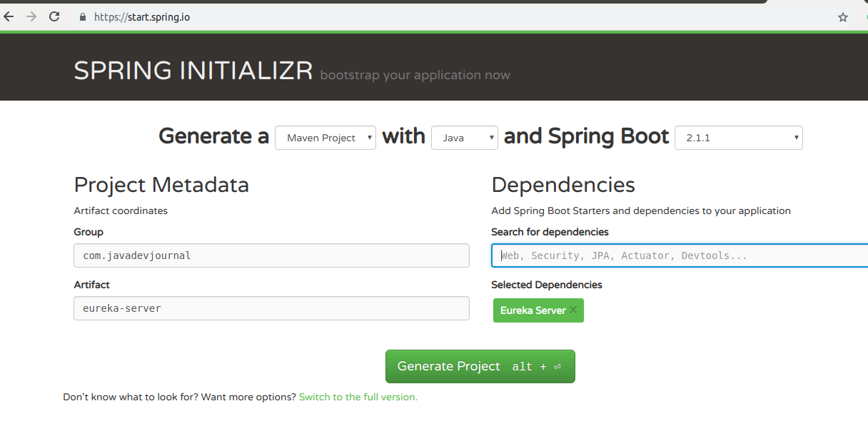The height and width of the screenshot is (431, 868).
Task: Click the browser back arrow
Action: coord(9,17)
